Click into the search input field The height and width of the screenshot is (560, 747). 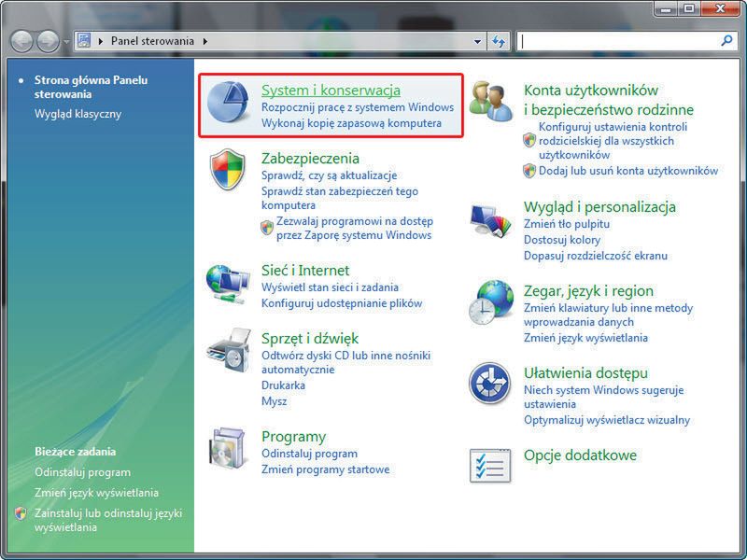point(619,41)
